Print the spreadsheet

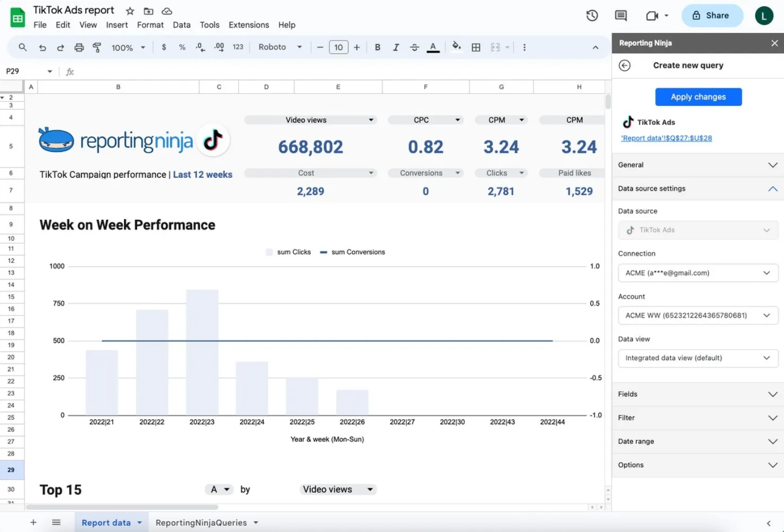coord(79,47)
